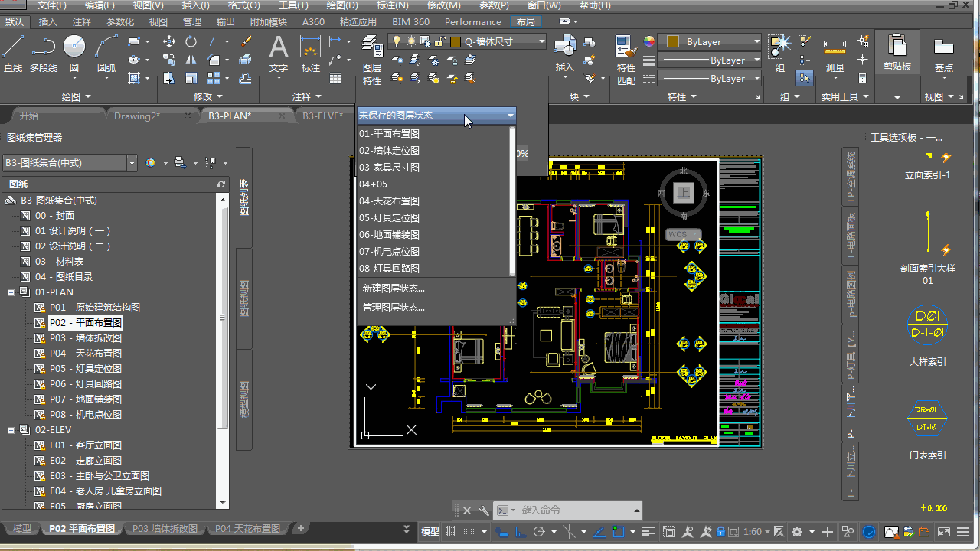Viewport: 980px width, 551px height.
Task: Switch to the B3-ELVE document tab
Action: tap(322, 116)
